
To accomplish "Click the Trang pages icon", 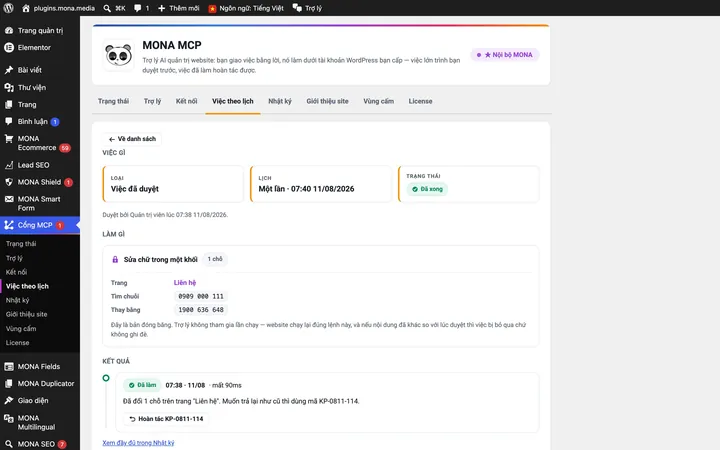I will [x=9, y=104].
